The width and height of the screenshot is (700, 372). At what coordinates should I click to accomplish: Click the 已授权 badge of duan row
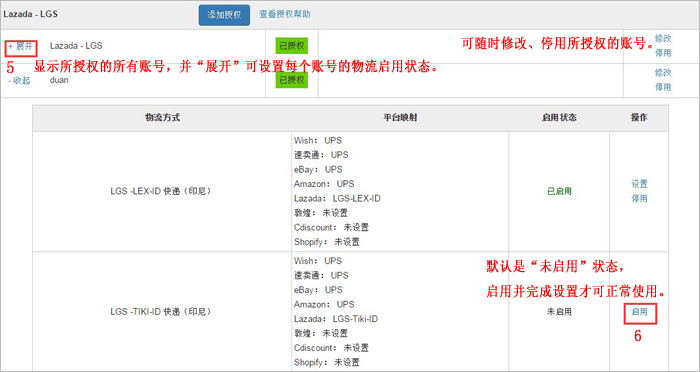click(x=292, y=79)
